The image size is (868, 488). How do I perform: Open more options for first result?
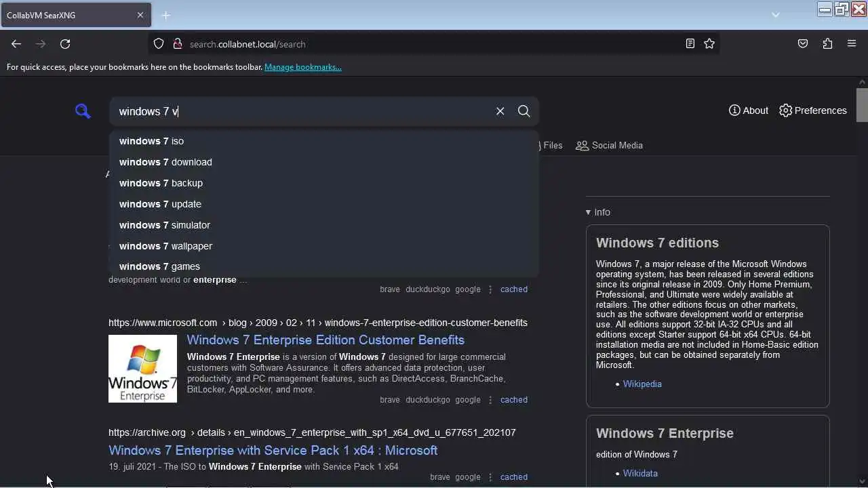[490, 289]
